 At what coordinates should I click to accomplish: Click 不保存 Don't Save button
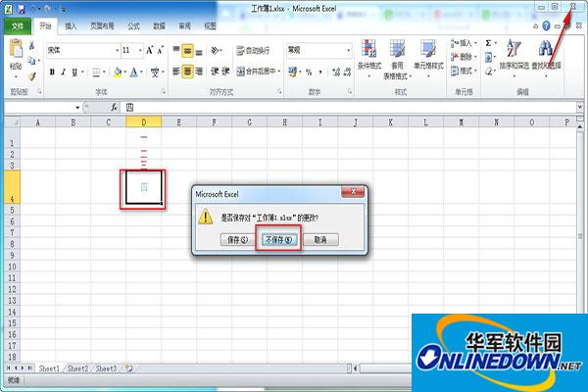coord(278,240)
